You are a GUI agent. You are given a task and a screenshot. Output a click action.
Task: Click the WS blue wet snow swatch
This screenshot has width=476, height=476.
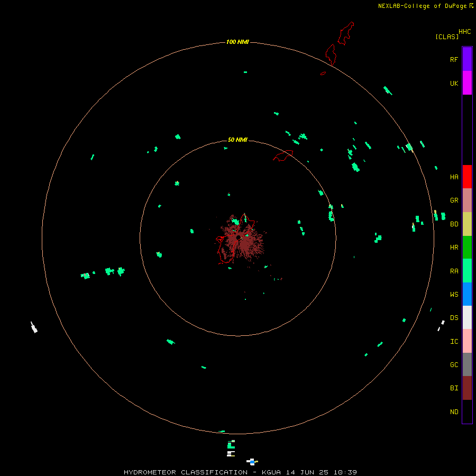(x=467, y=294)
